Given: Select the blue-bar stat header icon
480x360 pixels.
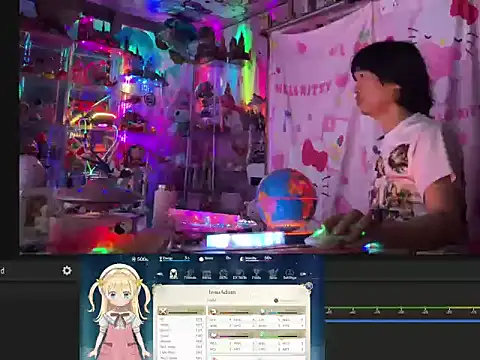Looking at the screenshot, I should 263,312.
